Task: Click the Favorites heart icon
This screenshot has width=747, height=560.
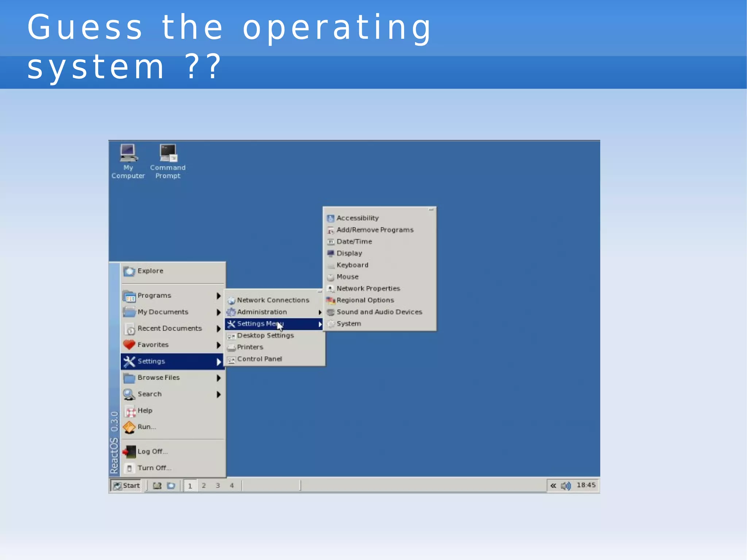Action: (129, 345)
